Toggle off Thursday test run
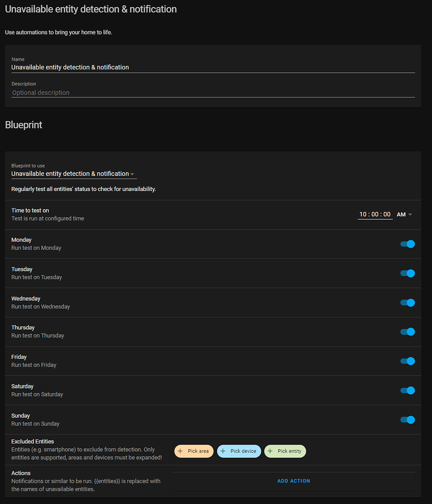This screenshot has width=432, height=504. (x=407, y=332)
